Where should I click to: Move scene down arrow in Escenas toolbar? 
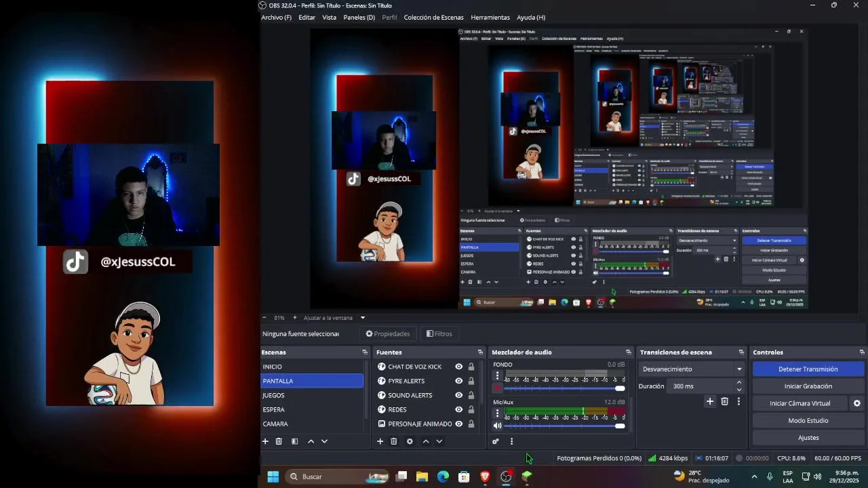324,441
